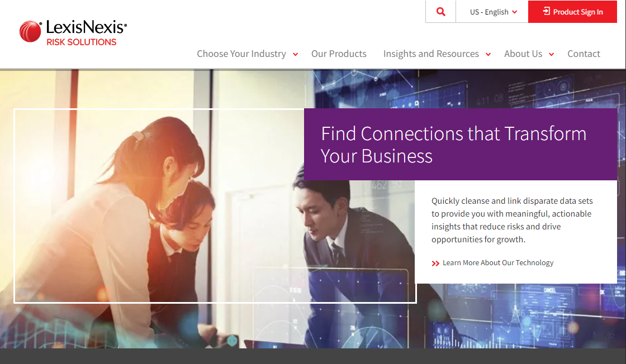The width and height of the screenshot is (626, 364).
Task: Go to the Contact page
Action: [584, 54]
